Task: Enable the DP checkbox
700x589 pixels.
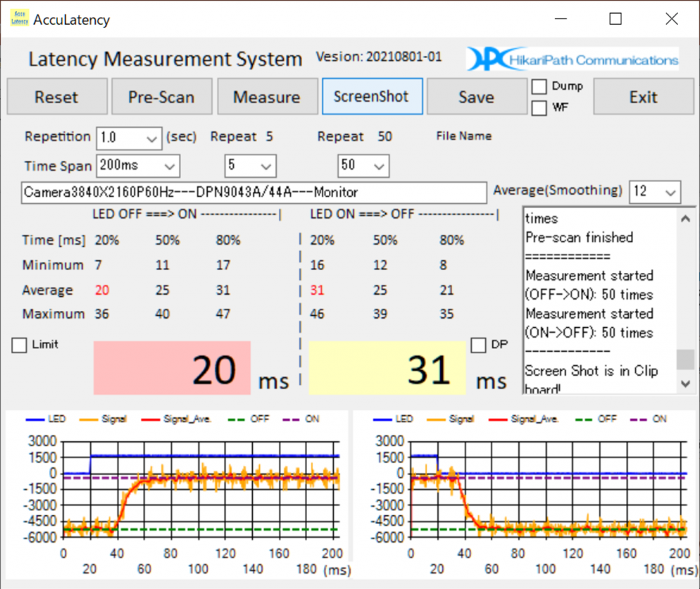Action: [479, 345]
